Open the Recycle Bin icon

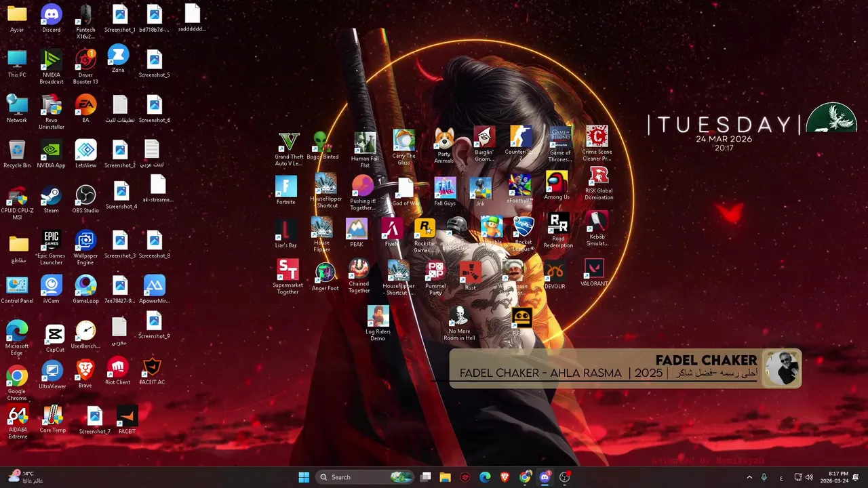click(17, 154)
